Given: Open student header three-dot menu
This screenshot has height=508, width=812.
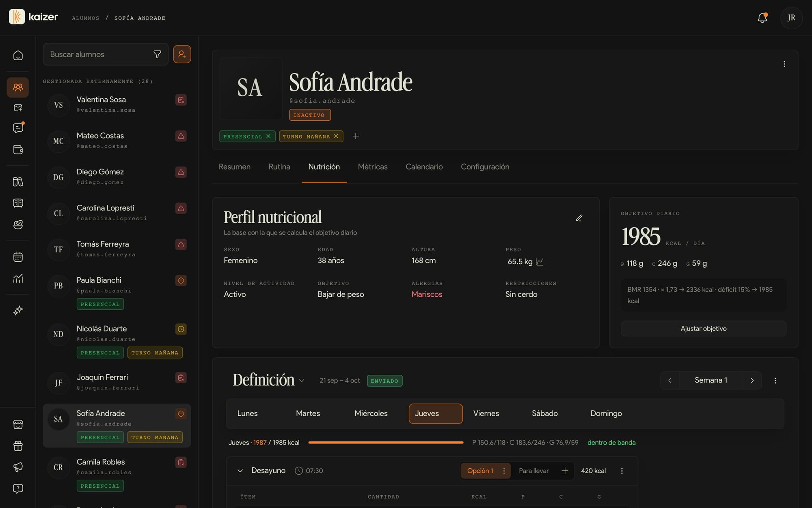Looking at the screenshot, I should click(784, 64).
